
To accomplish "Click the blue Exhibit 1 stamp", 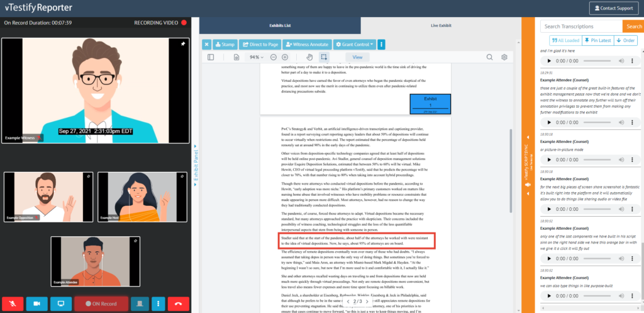I will pos(430,104).
